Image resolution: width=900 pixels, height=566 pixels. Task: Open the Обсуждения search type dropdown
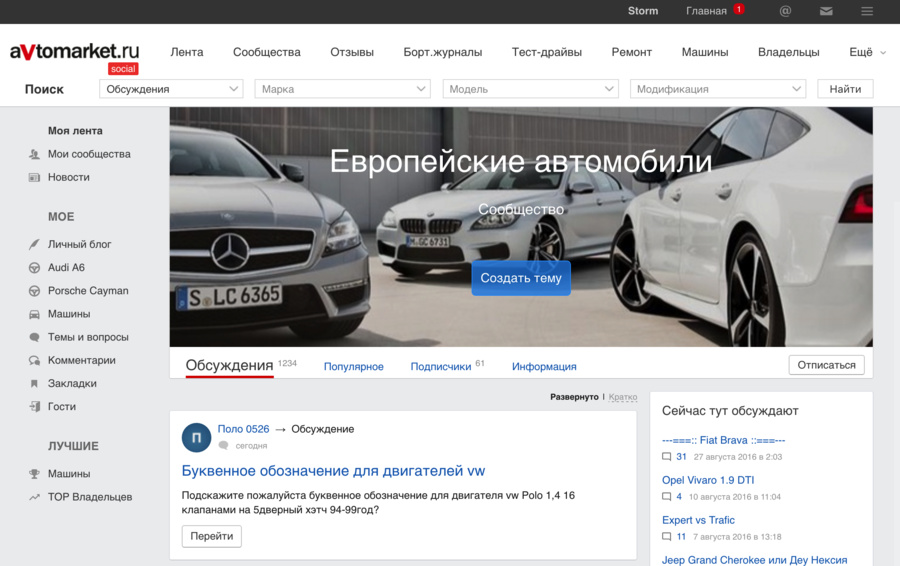(x=171, y=89)
